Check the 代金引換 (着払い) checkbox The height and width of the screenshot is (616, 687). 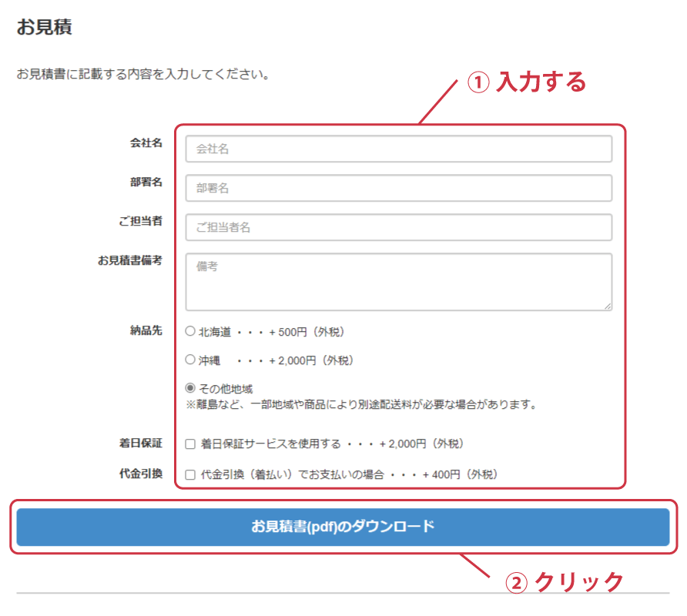190,475
